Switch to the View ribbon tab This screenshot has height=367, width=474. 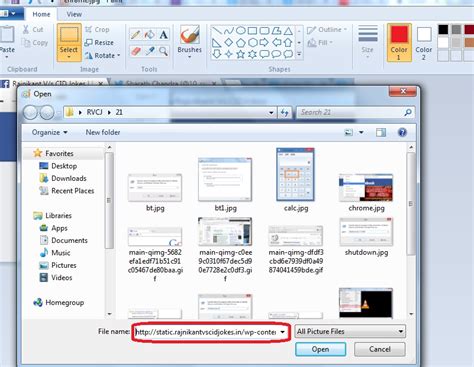[74, 14]
